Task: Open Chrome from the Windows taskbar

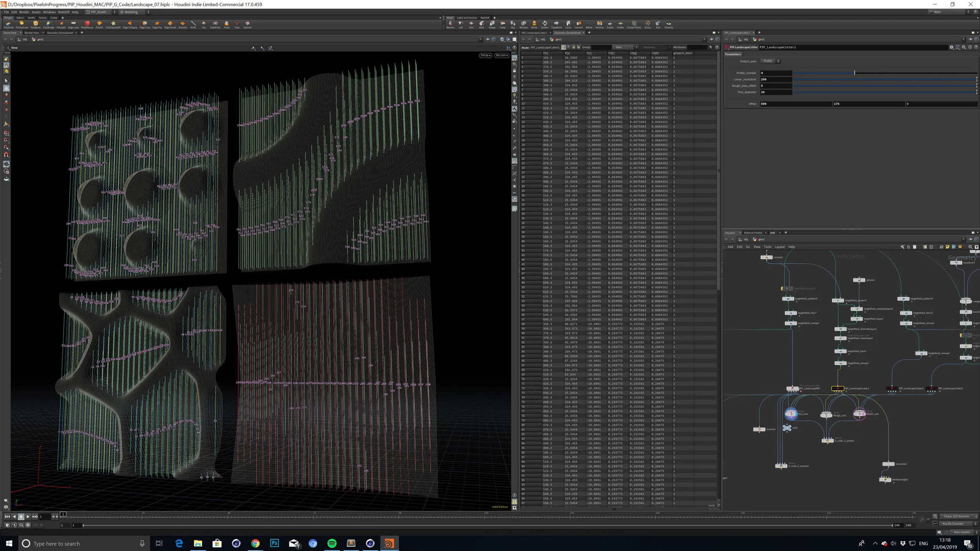Action: (x=255, y=543)
